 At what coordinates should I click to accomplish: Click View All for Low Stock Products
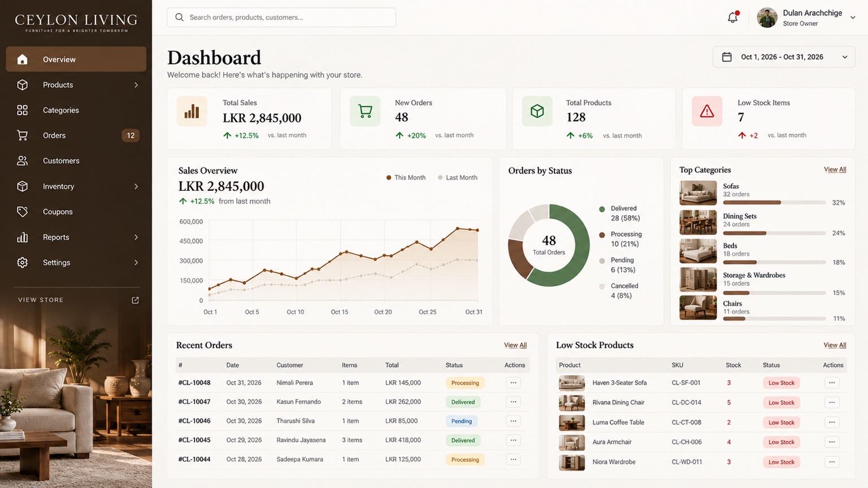[x=835, y=345]
